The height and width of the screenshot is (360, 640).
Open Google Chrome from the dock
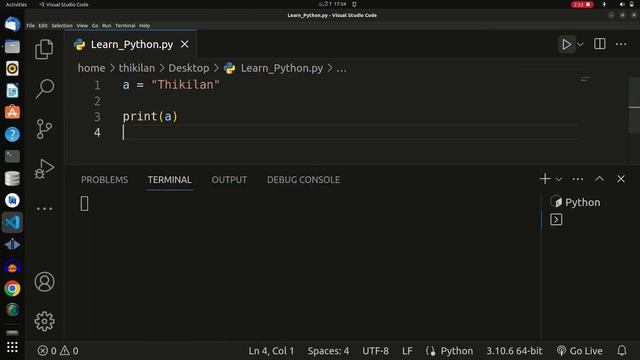coord(12,288)
